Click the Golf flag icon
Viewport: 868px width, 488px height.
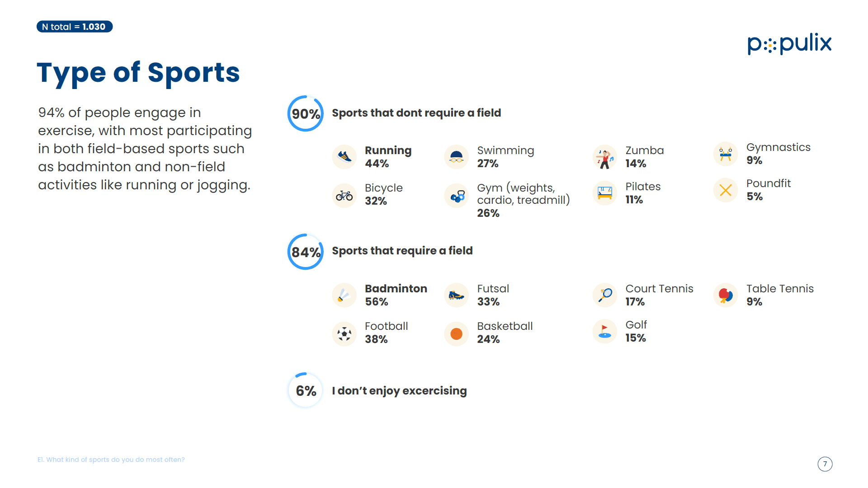tap(605, 331)
